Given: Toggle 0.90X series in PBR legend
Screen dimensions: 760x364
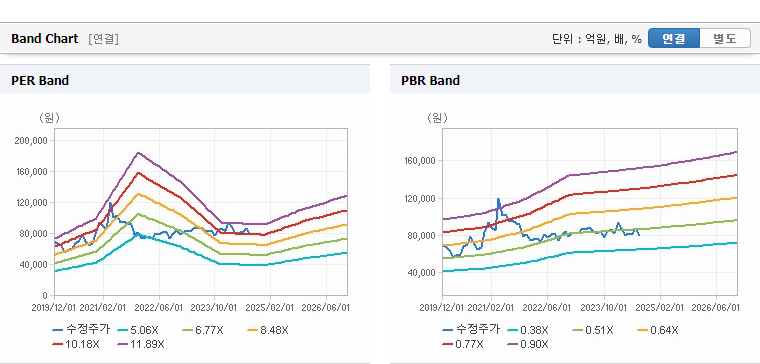Looking at the screenshot, I should click(x=528, y=344).
